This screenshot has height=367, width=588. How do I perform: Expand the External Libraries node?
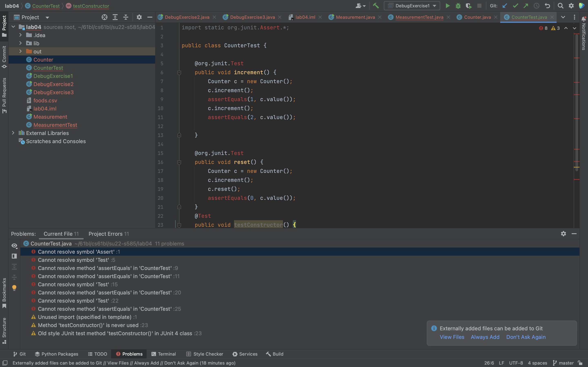point(13,133)
